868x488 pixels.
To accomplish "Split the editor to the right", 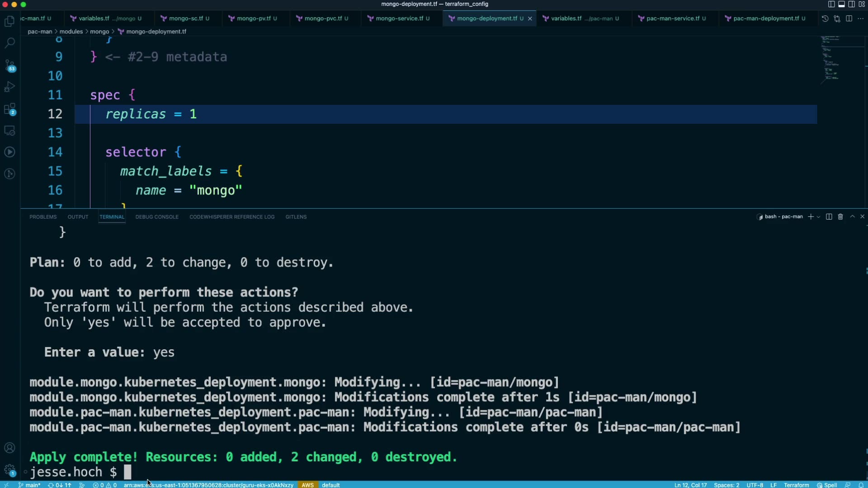I will 849,19.
